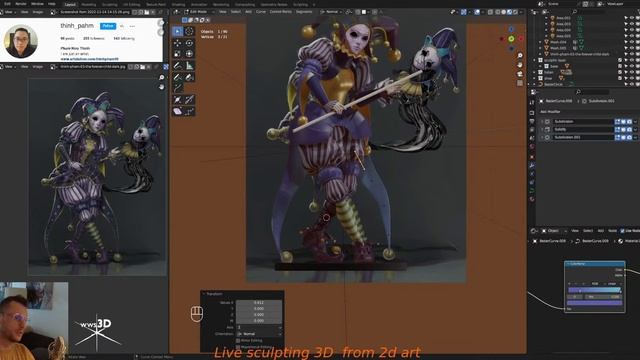
Task: Toggle the camera view gizmo in viewport
Action: pyautogui.click(x=520, y=74)
